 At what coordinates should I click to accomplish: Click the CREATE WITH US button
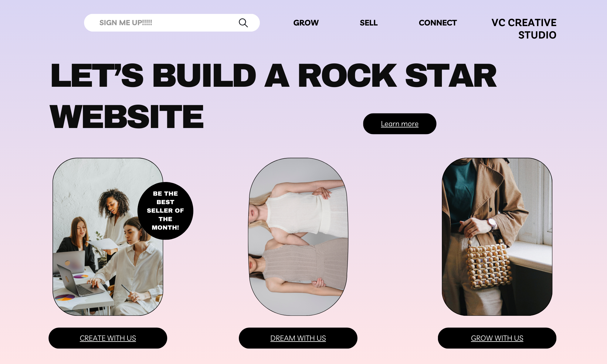[108, 338]
